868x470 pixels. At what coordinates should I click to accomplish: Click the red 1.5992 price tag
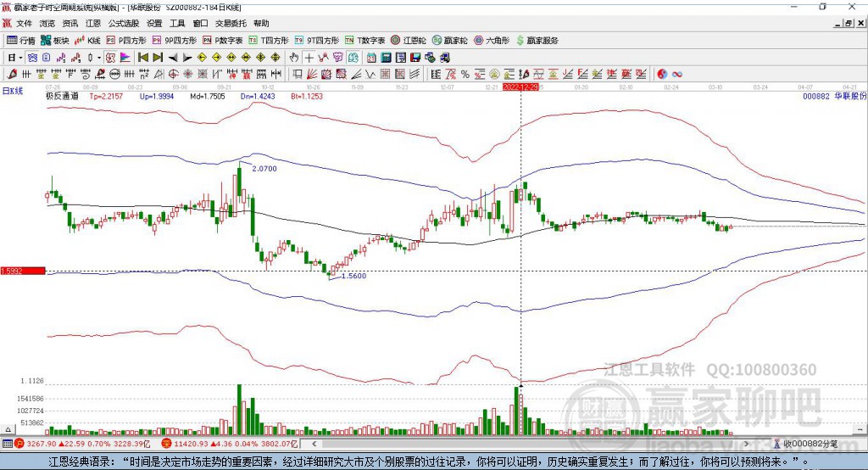pyautogui.click(x=23, y=271)
